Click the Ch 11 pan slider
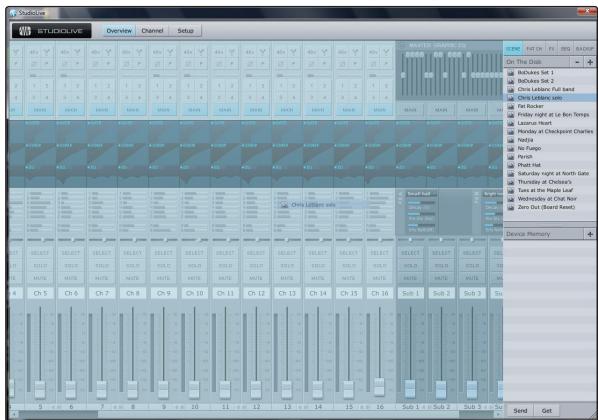Screen dimensions: 598x420 click(x=225, y=240)
